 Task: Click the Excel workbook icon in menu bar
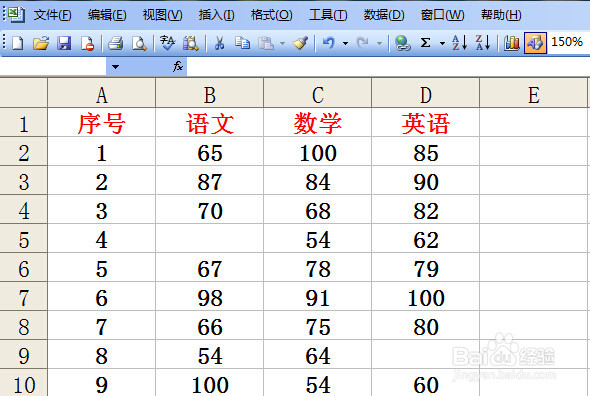tap(16, 14)
